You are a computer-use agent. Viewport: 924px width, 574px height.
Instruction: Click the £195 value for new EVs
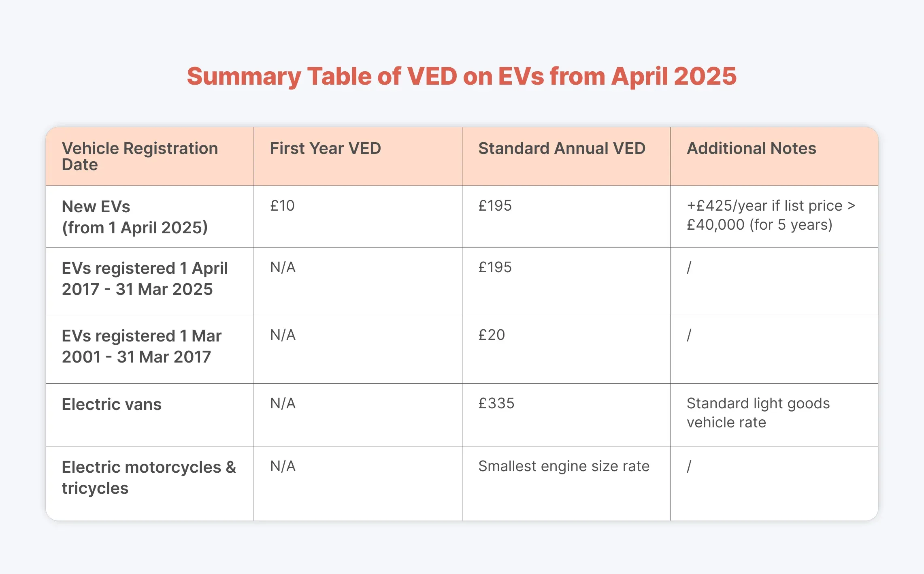[x=495, y=206]
